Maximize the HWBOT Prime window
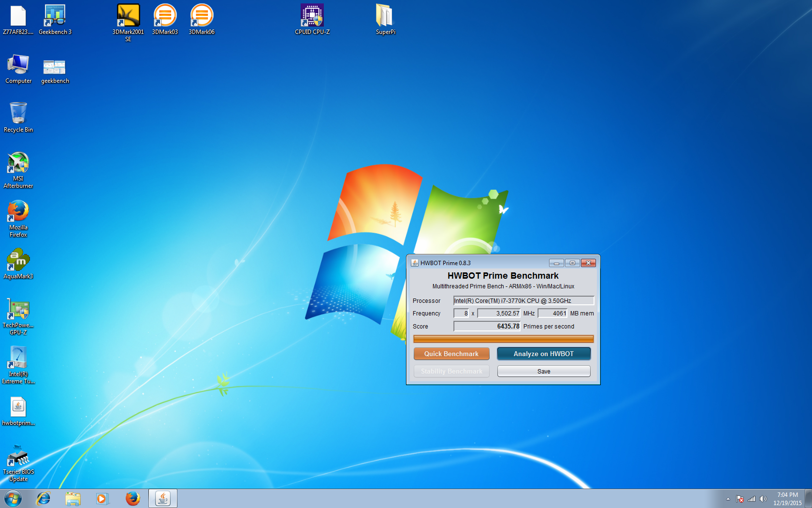 pyautogui.click(x=572, y=263)
